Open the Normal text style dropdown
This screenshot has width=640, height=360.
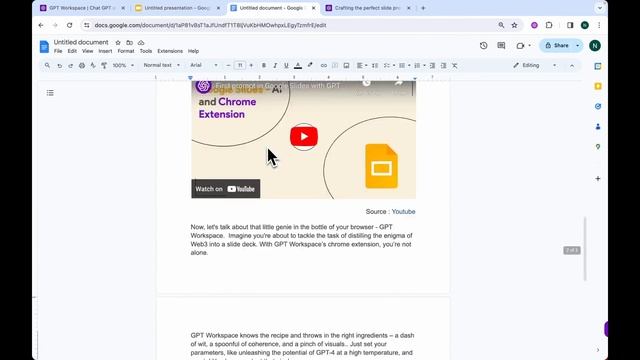coord(161,65)
